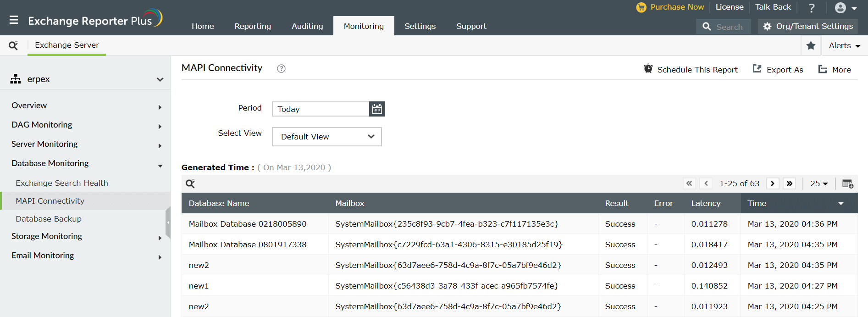Select Database Backup in the sidebar
This screenshot has height=317, width=868.
[x=49, y=219]
